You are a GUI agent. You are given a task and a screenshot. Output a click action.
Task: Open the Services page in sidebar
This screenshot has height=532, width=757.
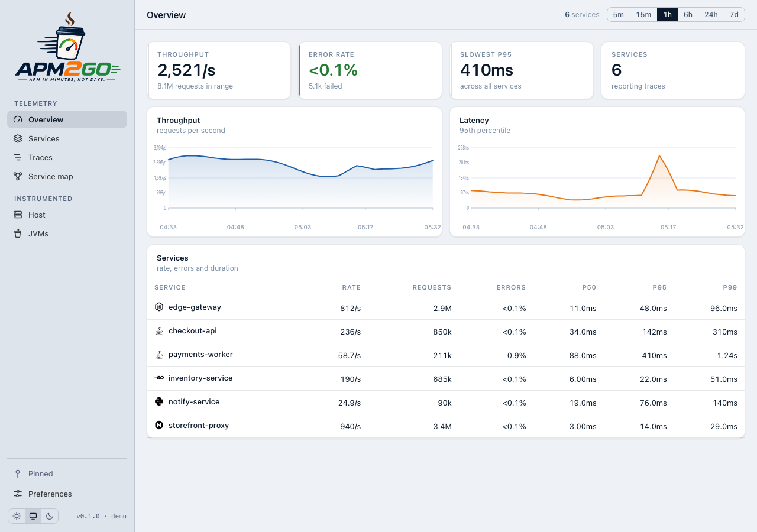point(67,138)
